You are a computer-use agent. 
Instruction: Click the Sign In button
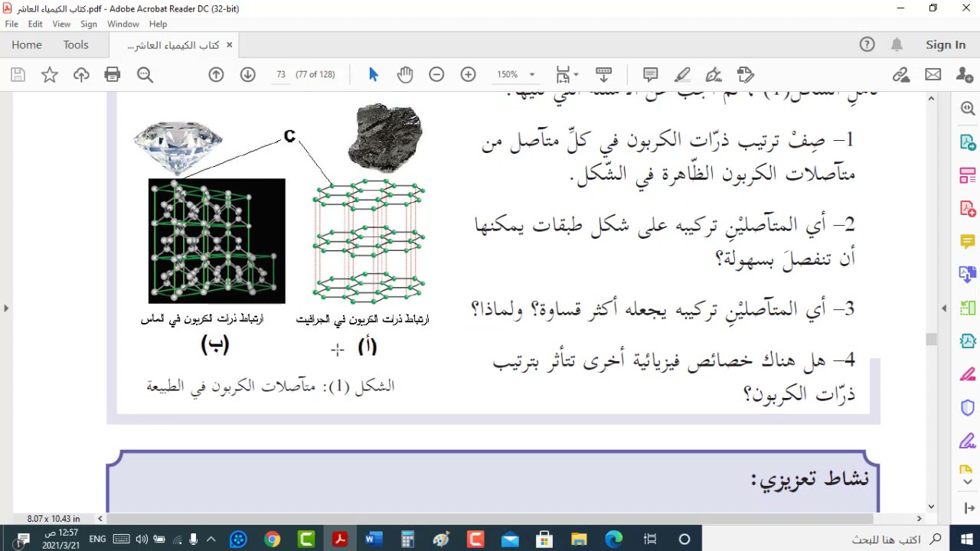[946, 44]
